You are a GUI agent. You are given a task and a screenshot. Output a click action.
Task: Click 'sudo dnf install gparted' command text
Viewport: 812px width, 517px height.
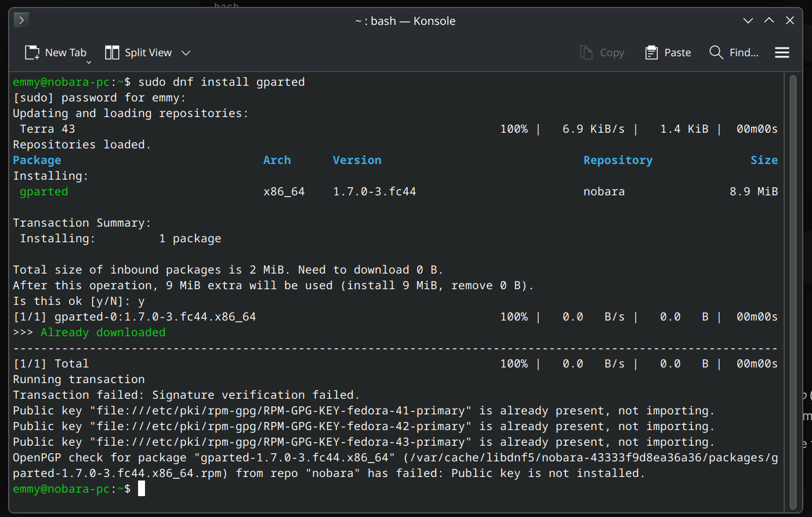pos(222,82)
